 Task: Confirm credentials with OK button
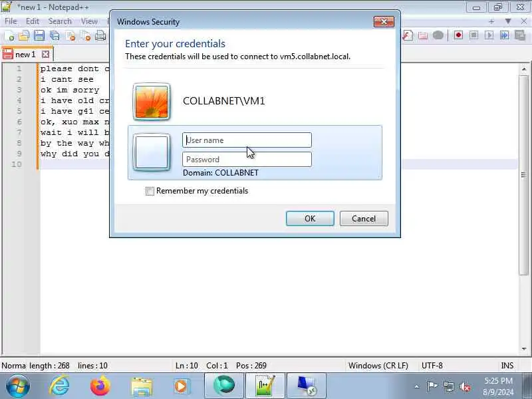(x=310, y=219)
